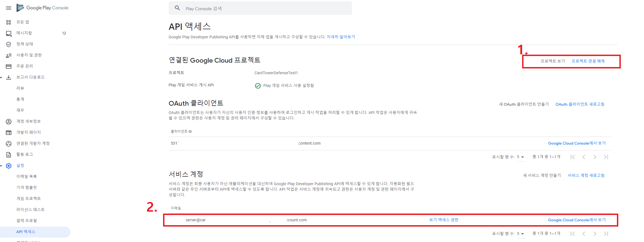Go to first page in service account table
Viewport: 644px width, 242px height.
[x=573, y=234]
